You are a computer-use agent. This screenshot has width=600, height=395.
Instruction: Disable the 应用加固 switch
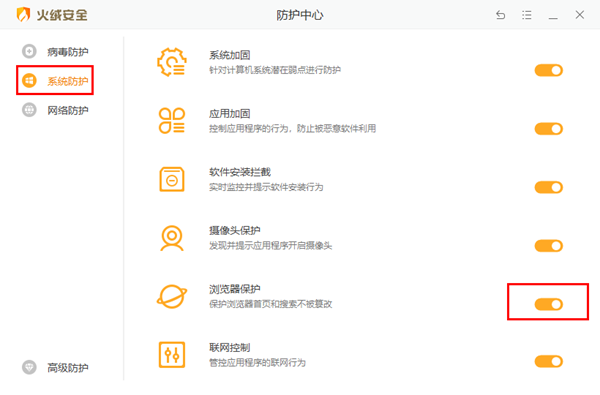click(x=549, y=129)
